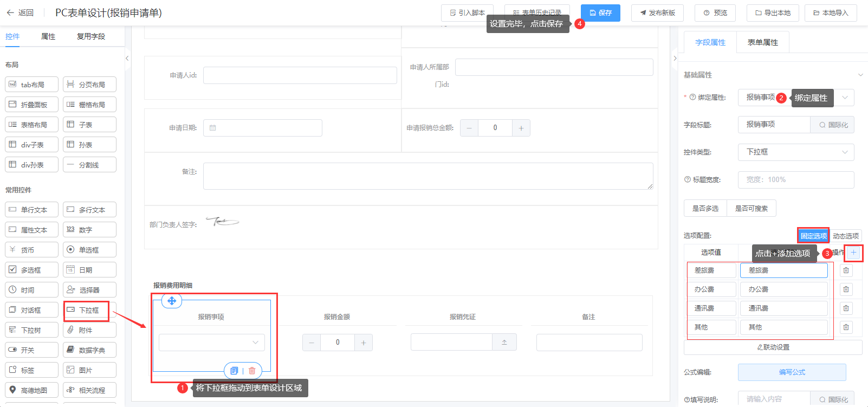Image resolution: width=868 pixels, height=407 pixels.
Task: Click the 编写公式 button
Action: click(x=792, y=372)
